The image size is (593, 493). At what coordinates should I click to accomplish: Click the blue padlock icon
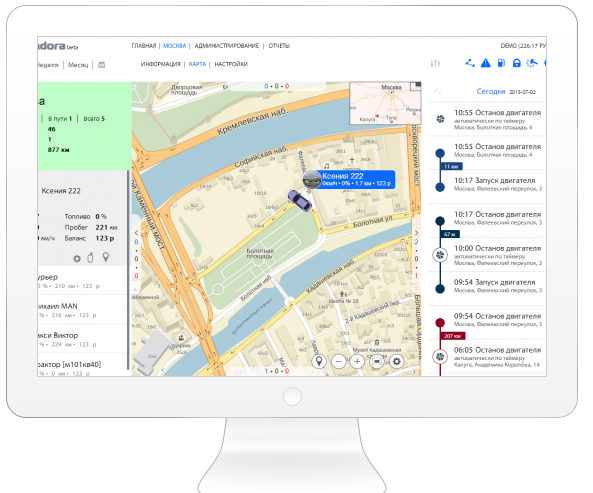pyautogui.click(x=517, y=63)
